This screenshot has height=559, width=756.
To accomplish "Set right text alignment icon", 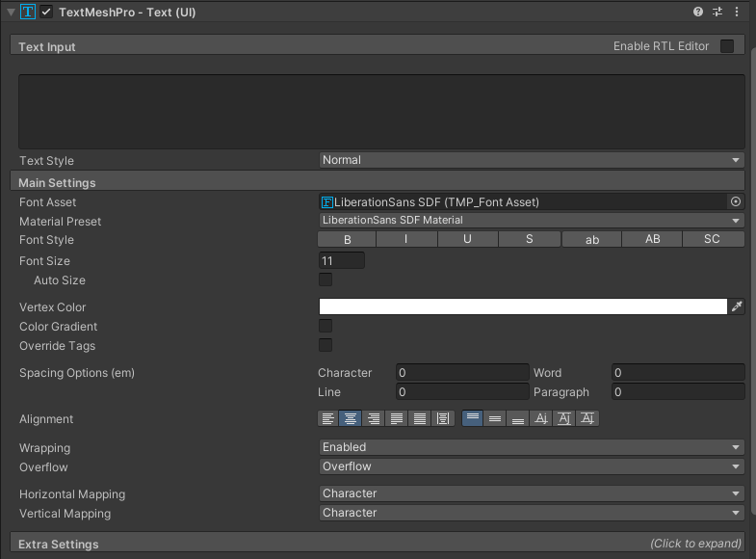I will click(x=373, y=418).
